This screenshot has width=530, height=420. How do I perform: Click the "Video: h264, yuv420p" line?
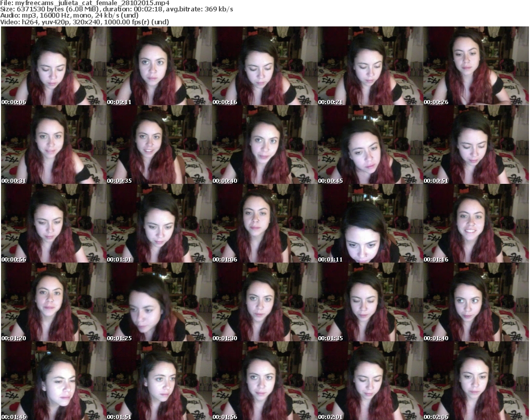coord(84,22)
